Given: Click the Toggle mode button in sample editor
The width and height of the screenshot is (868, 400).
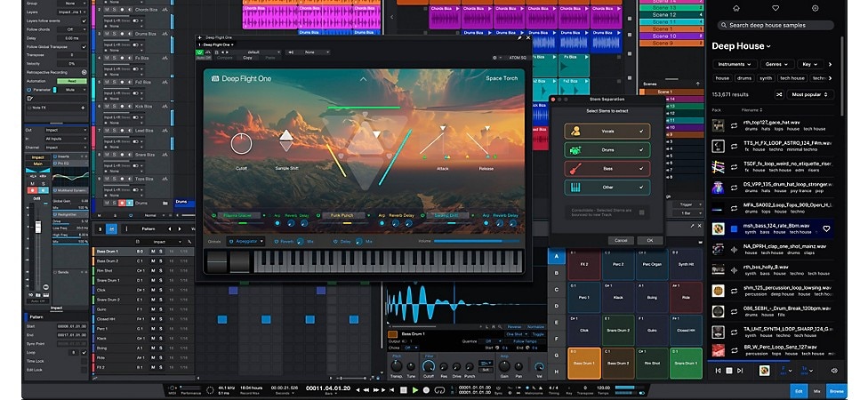Looking at the screenshot, I should (538, 335).
